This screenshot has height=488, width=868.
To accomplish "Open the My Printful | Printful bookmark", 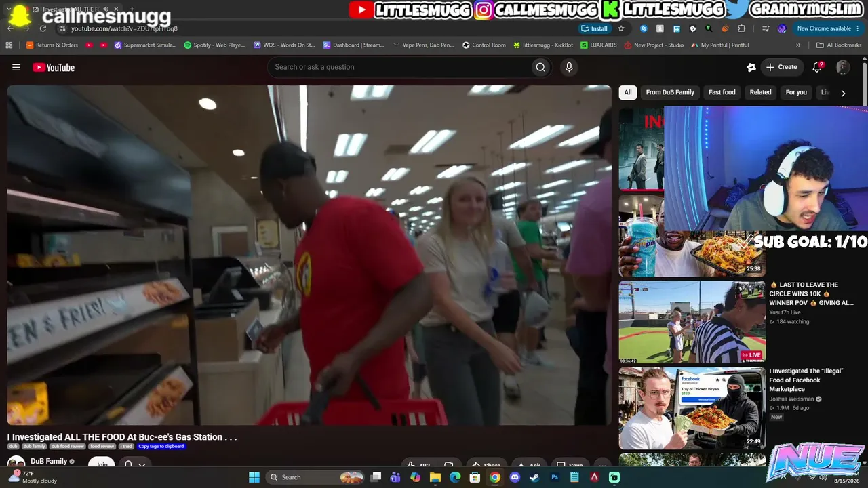I will click(719, 45).
